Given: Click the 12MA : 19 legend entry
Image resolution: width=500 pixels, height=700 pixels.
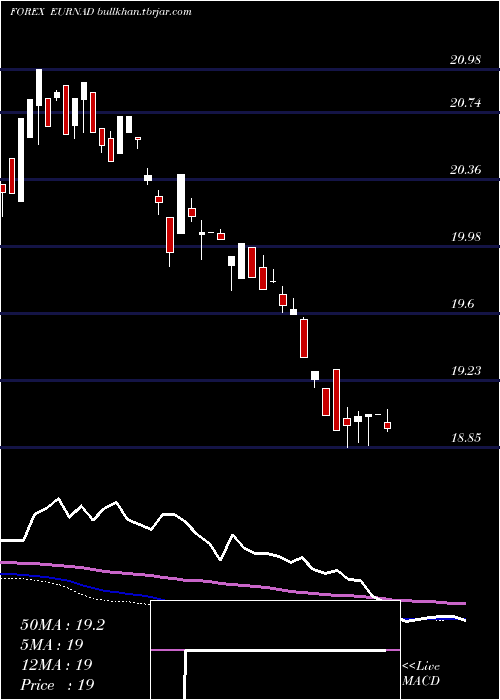Looking at the screenshot, I should click(x=56, y=665).
